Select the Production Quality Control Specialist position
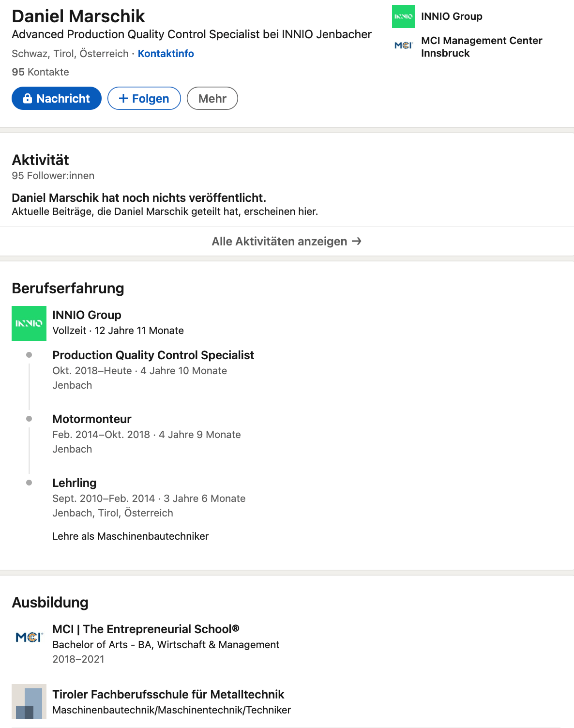 [x=153, y=355]
